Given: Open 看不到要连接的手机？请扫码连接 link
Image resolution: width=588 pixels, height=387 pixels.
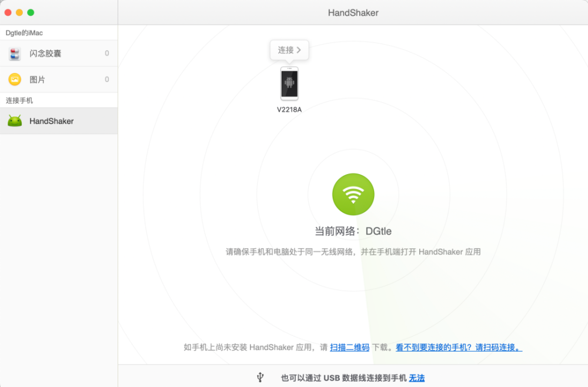Looking at the screenshot, I should [459, 347].
